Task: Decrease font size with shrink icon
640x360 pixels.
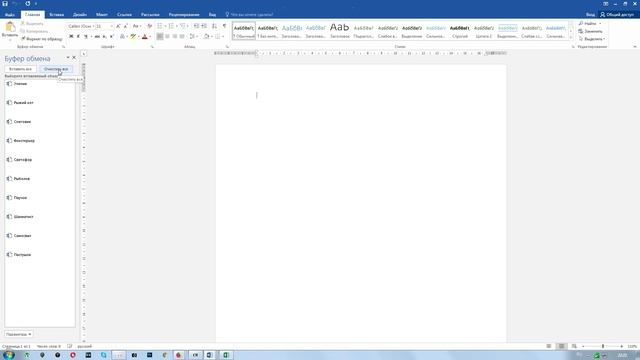Action: click(x=126, y=26)
